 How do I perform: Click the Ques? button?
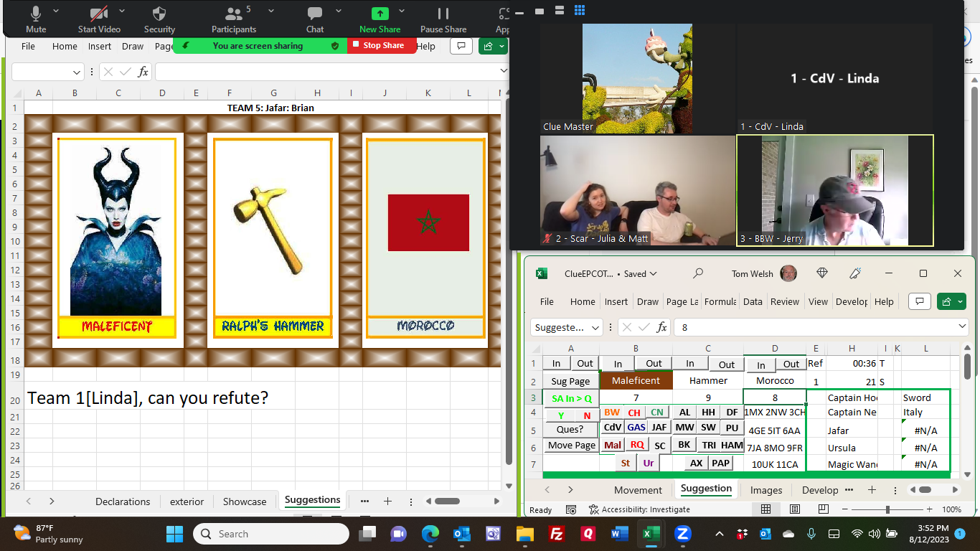coord(570,429)
